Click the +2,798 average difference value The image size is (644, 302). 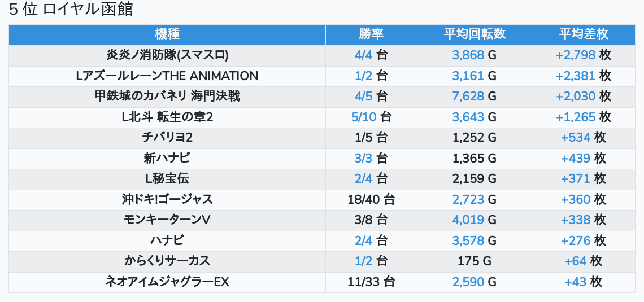[576, 55]
